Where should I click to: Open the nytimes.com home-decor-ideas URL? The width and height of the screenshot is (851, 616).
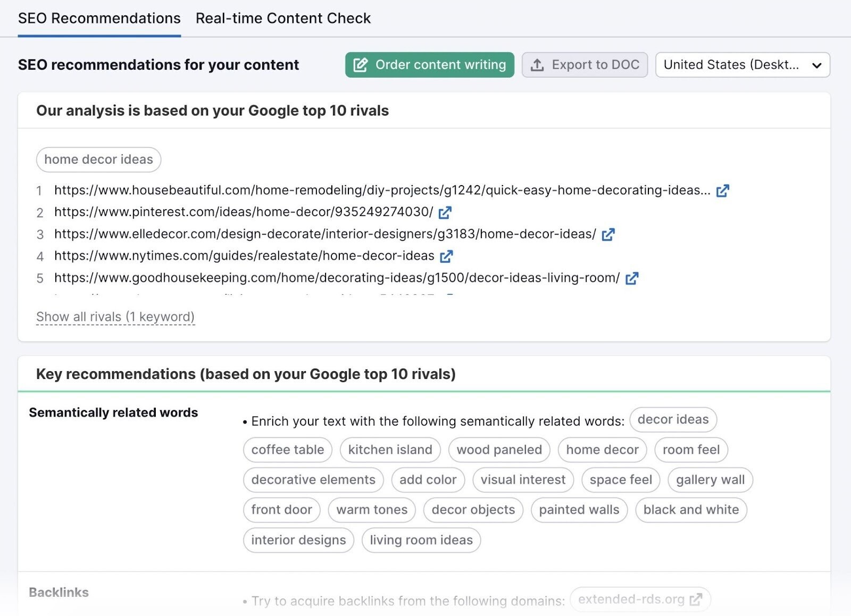click(x=244, y=256)
